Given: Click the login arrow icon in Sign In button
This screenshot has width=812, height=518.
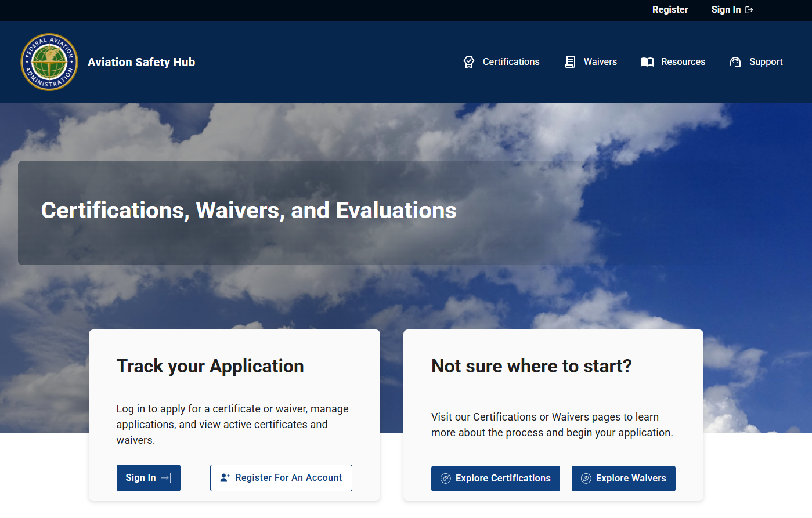Looking at the screenshot, I should 166,478.
